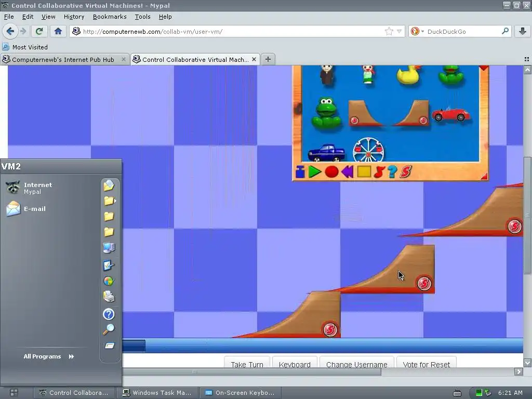Click the browser Forward arrow

[23, 31]
